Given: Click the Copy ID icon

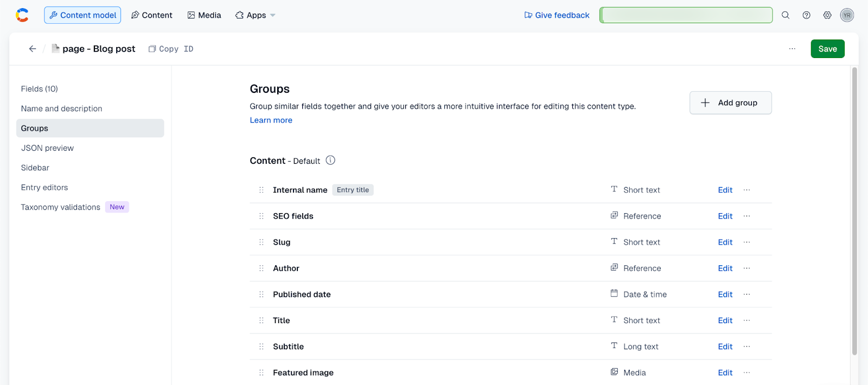Looking at the screenshot, I should 152,49.
